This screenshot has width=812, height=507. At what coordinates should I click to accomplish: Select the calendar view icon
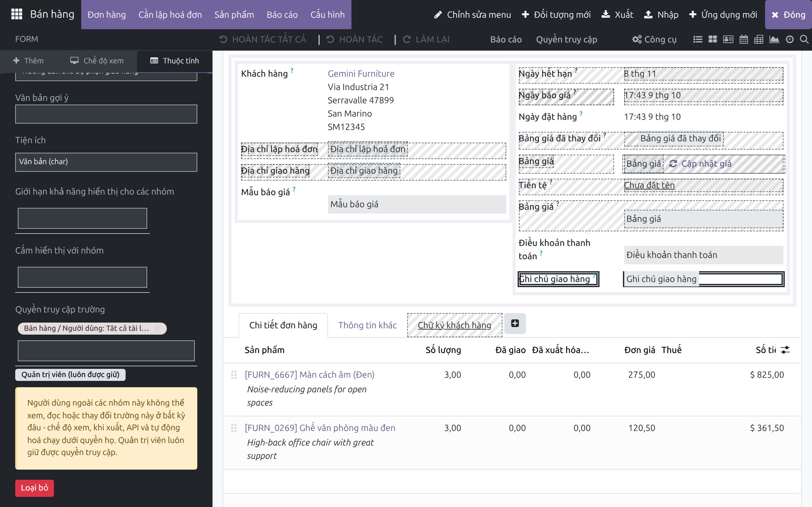click(x=743, y=39)
